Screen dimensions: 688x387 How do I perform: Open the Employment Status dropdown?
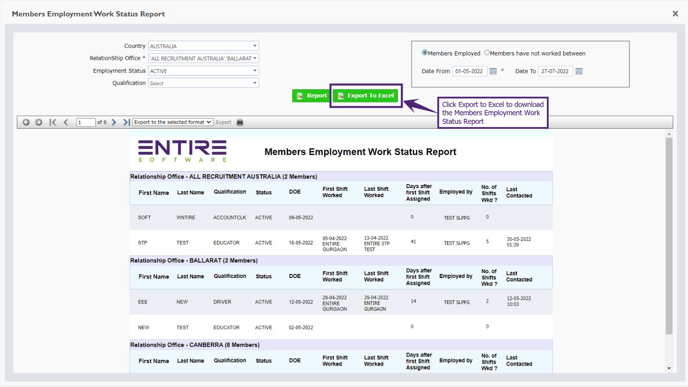click(x=203, y=71)
